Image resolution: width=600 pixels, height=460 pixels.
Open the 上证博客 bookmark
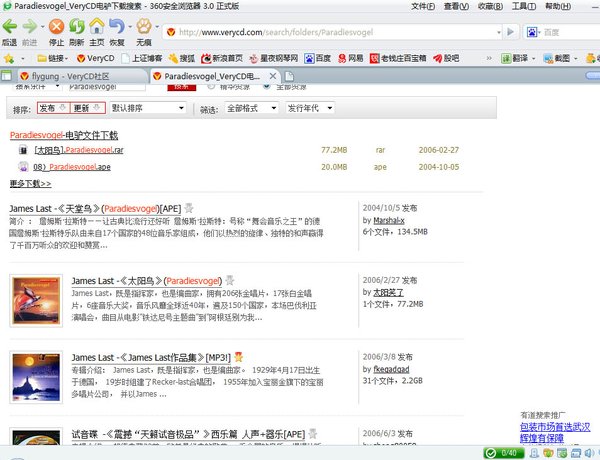(x=142, y=58)
